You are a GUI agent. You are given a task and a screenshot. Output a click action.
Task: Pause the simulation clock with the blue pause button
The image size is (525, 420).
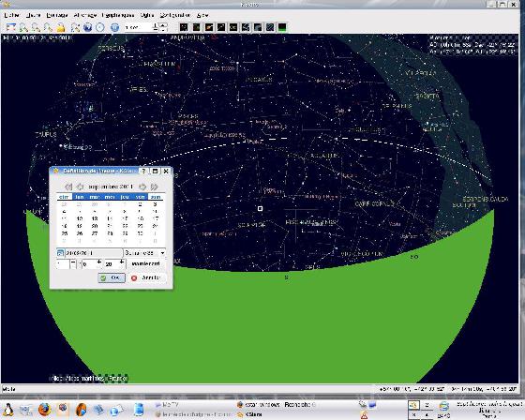tap(114, 27)
